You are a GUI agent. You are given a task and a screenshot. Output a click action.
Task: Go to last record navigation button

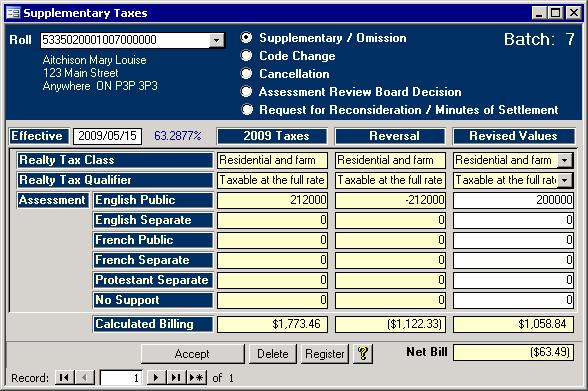point(176,378)
